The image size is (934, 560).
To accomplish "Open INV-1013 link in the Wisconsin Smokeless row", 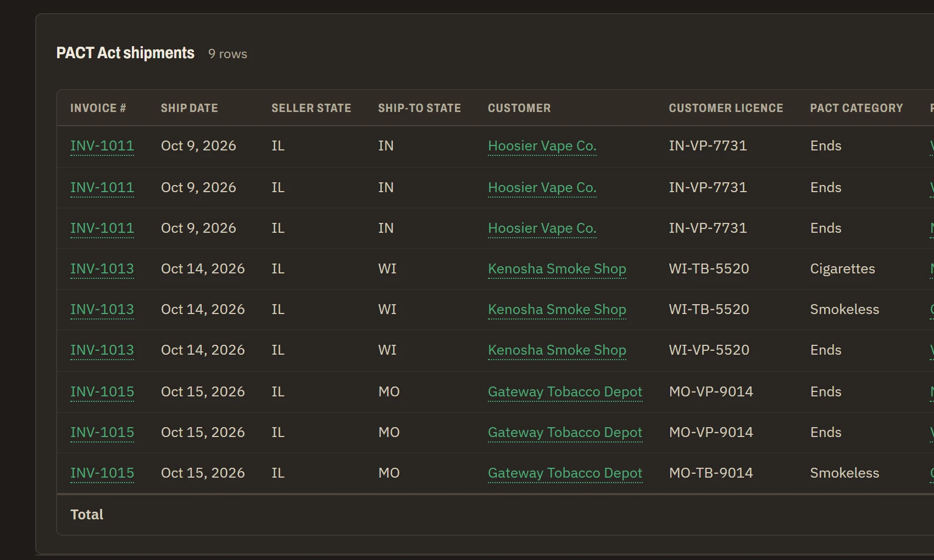I will point(102,310).
